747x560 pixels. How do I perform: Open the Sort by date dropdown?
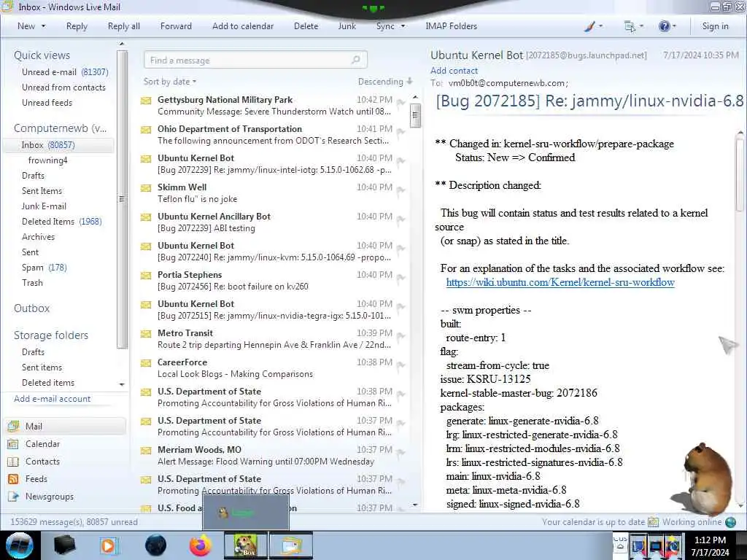point(169,82)
